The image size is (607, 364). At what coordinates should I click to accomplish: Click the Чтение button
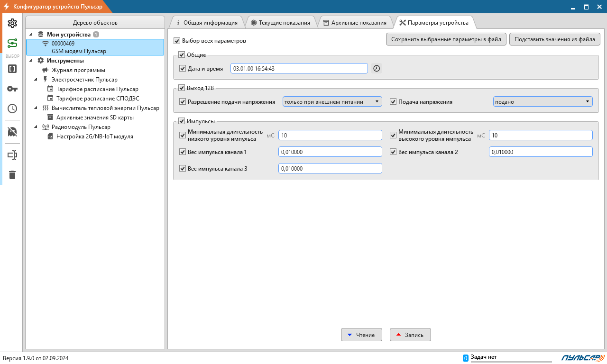[x=361, y=335]
